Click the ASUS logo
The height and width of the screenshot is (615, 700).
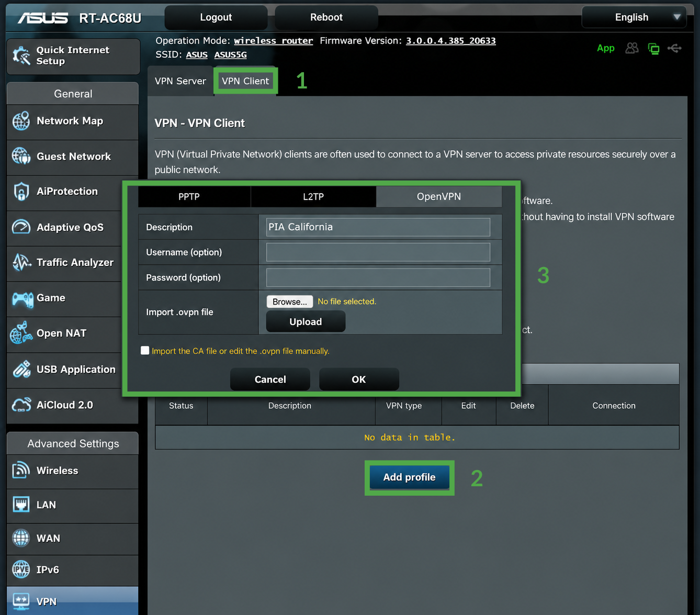(x=43, y=18)
